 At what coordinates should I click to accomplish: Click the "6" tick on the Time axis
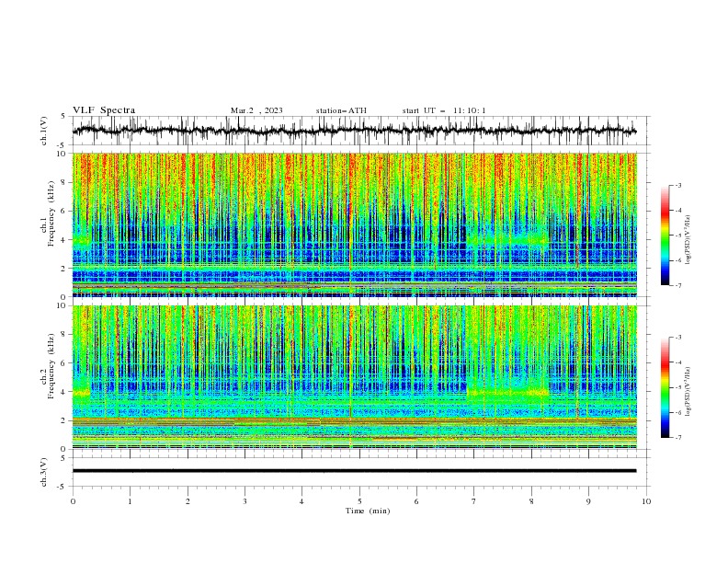[x=416, y=501]
